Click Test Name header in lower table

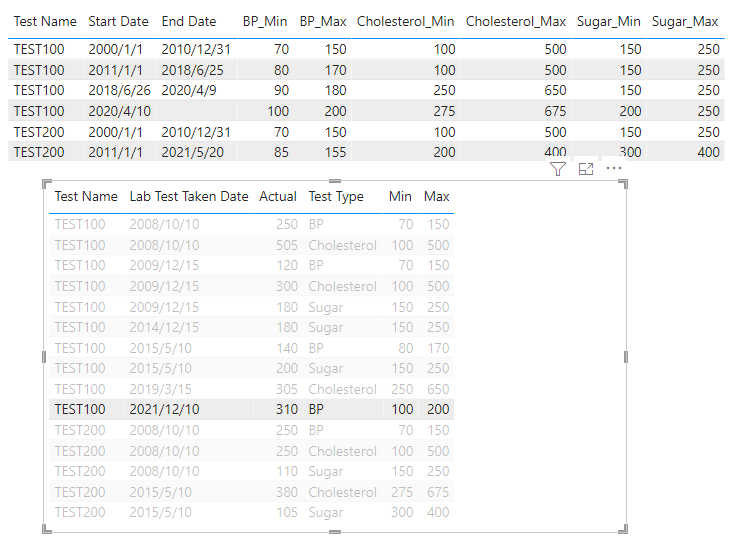click(x=86, y=196)
